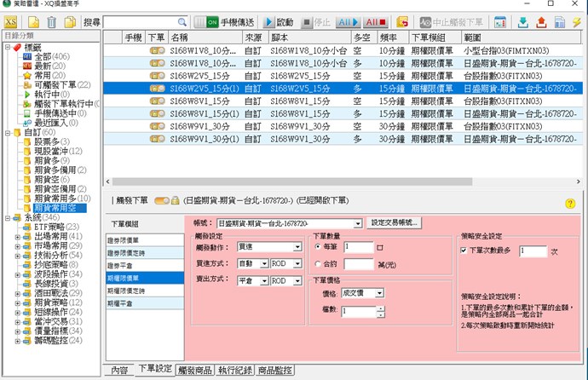Enable the 下單次數最多 checkbox
This screenshot has height=380, width=588.
464,251
